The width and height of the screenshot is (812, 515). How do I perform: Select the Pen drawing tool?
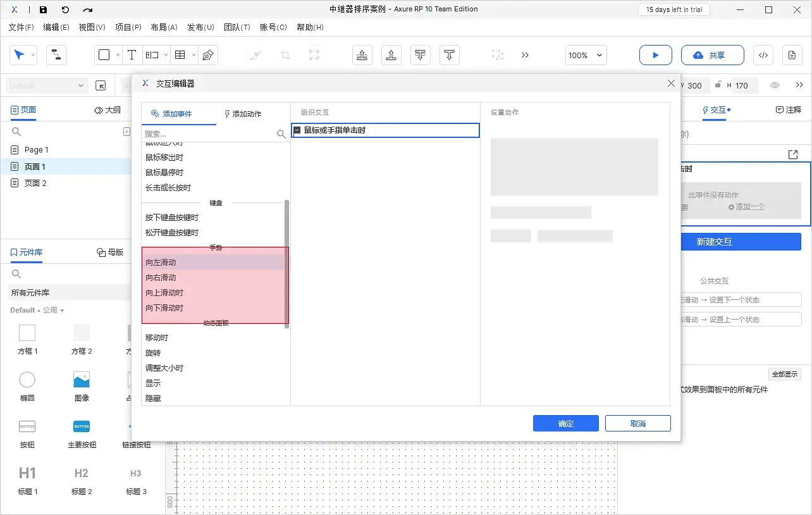coord(208,55)
